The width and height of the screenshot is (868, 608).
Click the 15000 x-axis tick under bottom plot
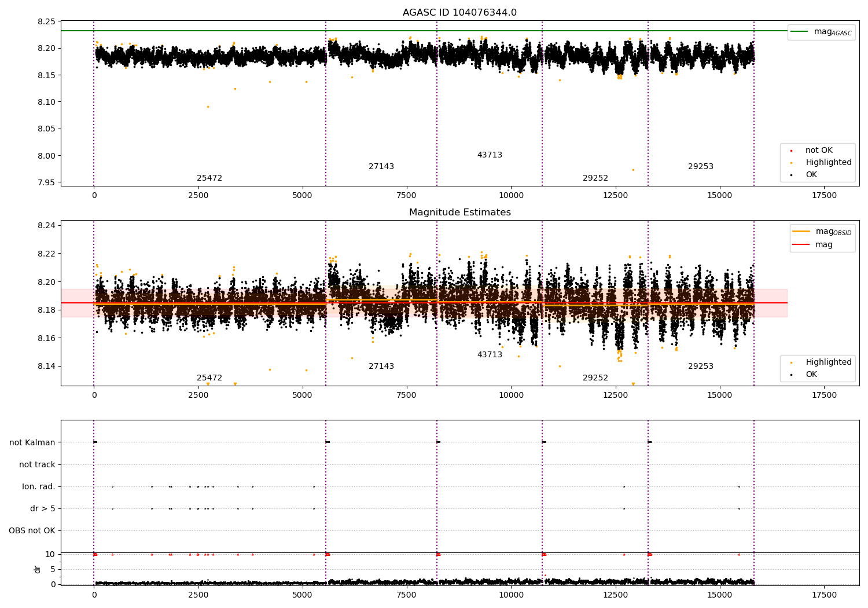tap(720, 595)
